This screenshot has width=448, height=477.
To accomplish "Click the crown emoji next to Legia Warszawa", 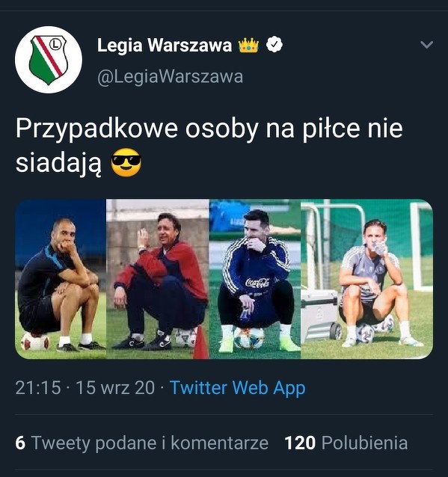I will [248, 46].
